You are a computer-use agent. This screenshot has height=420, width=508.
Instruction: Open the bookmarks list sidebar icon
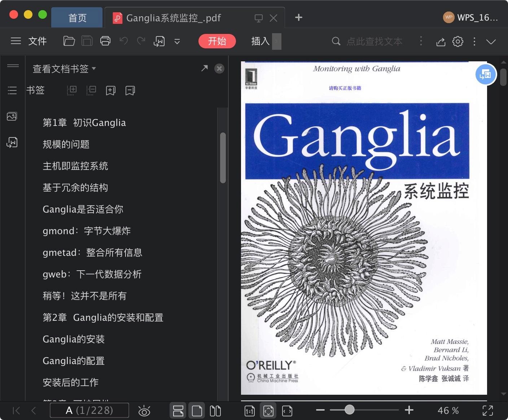pyautogui.click(x=12, y=90)
